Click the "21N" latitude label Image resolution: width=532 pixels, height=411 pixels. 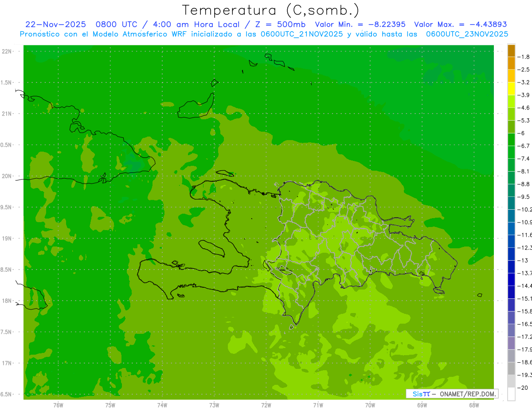[x=7, y=114]
